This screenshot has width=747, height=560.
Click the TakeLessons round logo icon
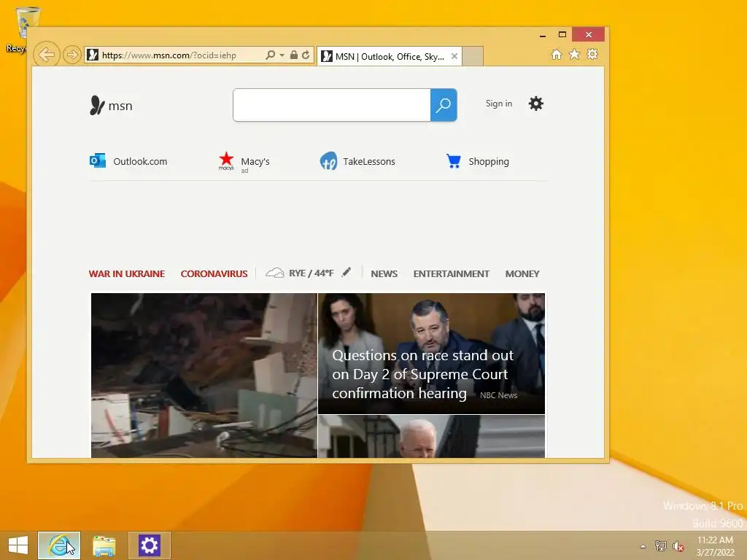pos(328,161)
